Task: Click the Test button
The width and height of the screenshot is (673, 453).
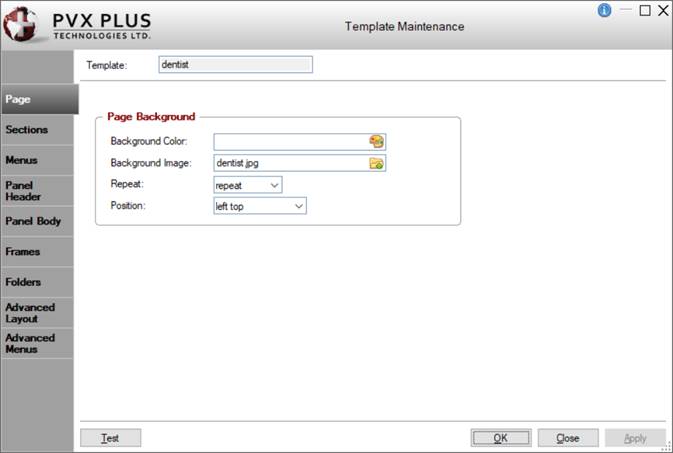Action: [110, 438]
